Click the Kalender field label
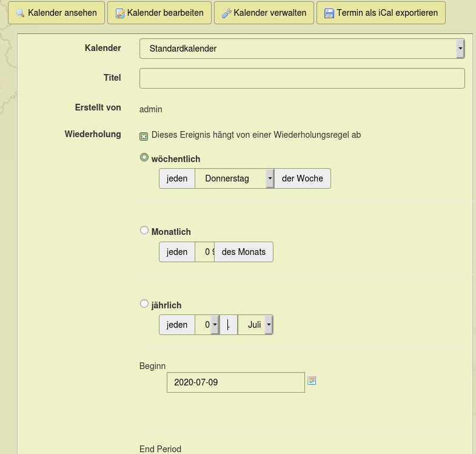Viewport: 476px width, 454px height. [102, 48]
